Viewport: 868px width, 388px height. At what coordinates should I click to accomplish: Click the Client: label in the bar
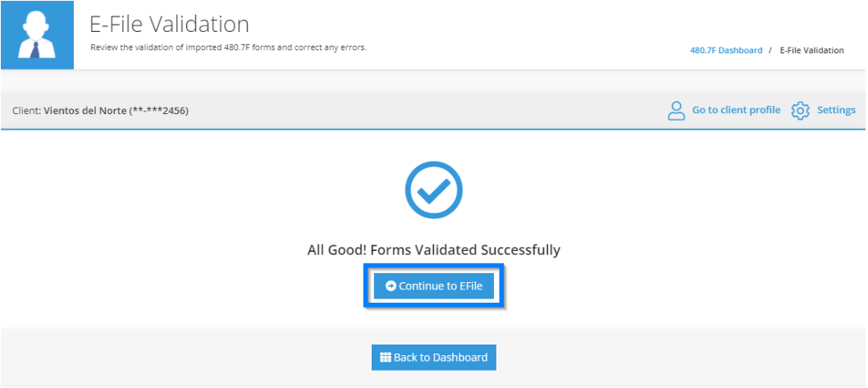tap(26, 111)
